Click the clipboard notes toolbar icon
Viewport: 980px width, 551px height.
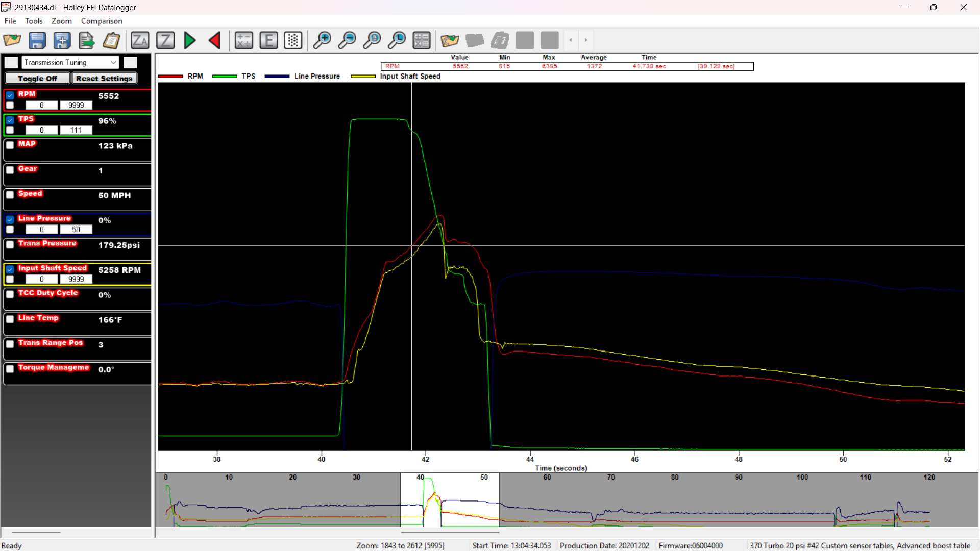tap(111, 40)
